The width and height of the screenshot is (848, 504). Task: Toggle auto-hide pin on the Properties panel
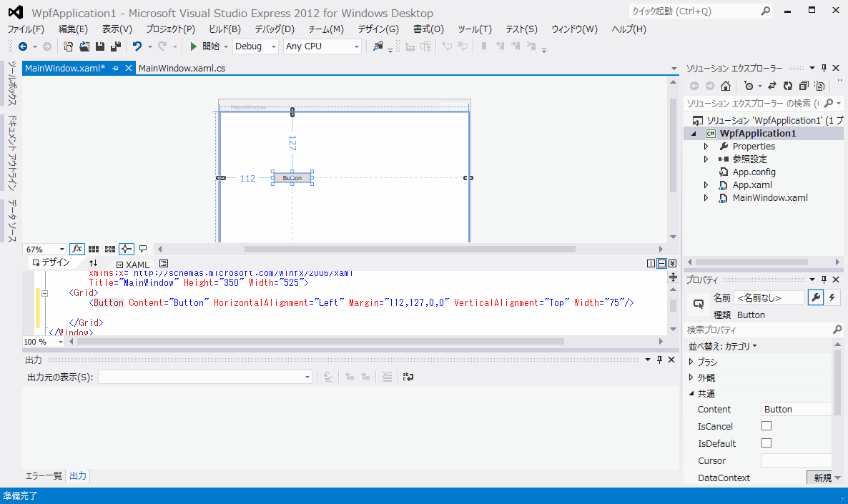pyautogui.click(x=824, y=279)
